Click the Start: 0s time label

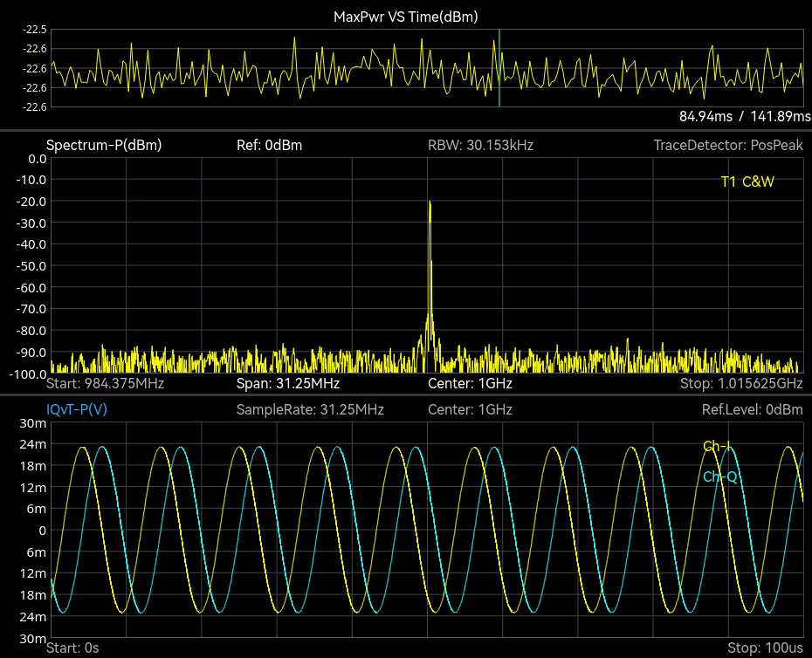tap(72, 648)
